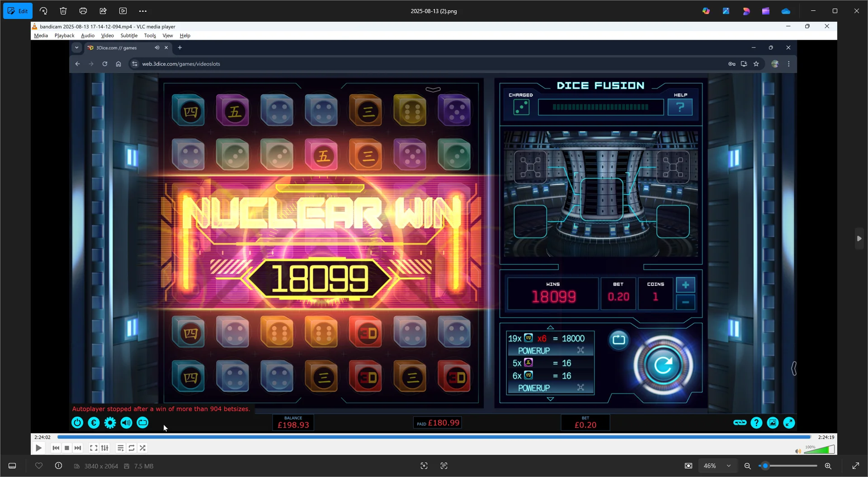Start slideshow from Photos toolbar
This screenshot has height=477, width=868.
pos(123,11)
